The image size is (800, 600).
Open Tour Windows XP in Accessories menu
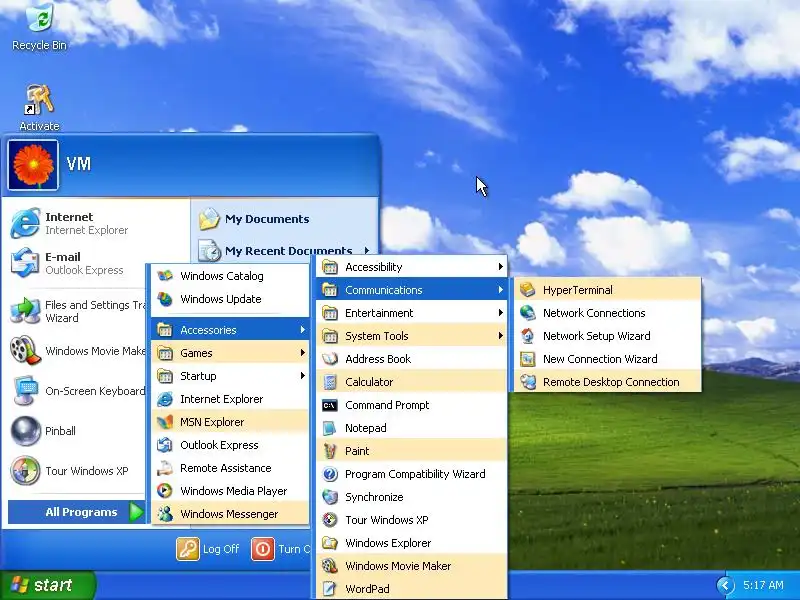[411, 520]
